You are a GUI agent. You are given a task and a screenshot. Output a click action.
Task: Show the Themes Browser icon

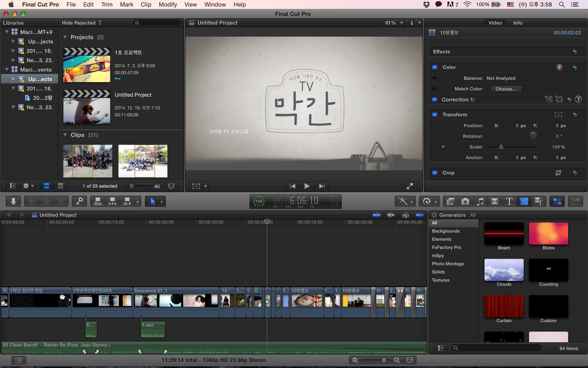[539, 201]
